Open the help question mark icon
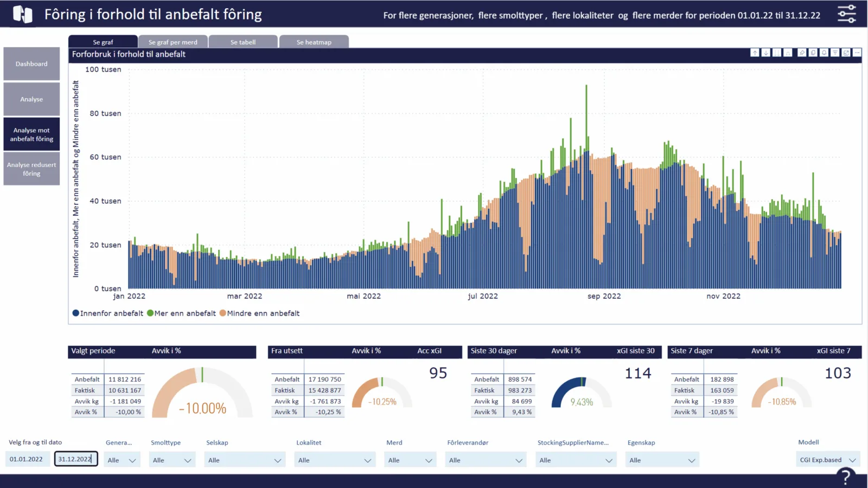Screen dimensions: 868x488 (x=845, y=477)
